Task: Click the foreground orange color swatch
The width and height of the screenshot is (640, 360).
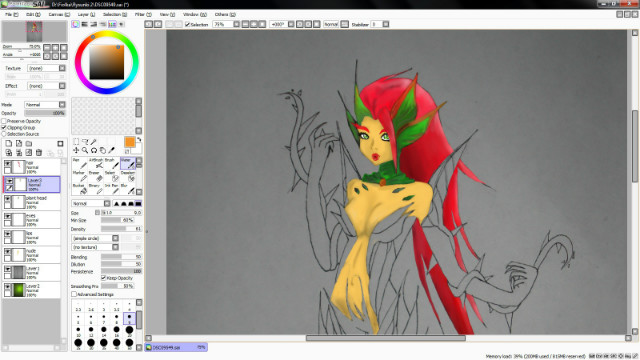Action: [x=130, y=142]
